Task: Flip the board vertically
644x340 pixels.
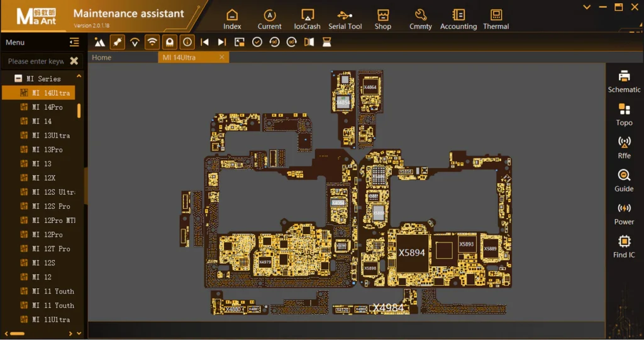Action: 327,42
